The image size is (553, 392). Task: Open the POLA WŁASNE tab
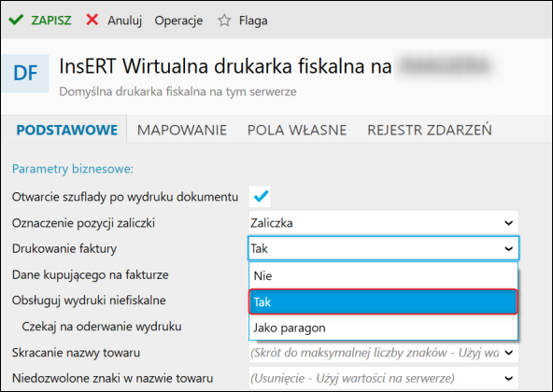pos(297,130)
